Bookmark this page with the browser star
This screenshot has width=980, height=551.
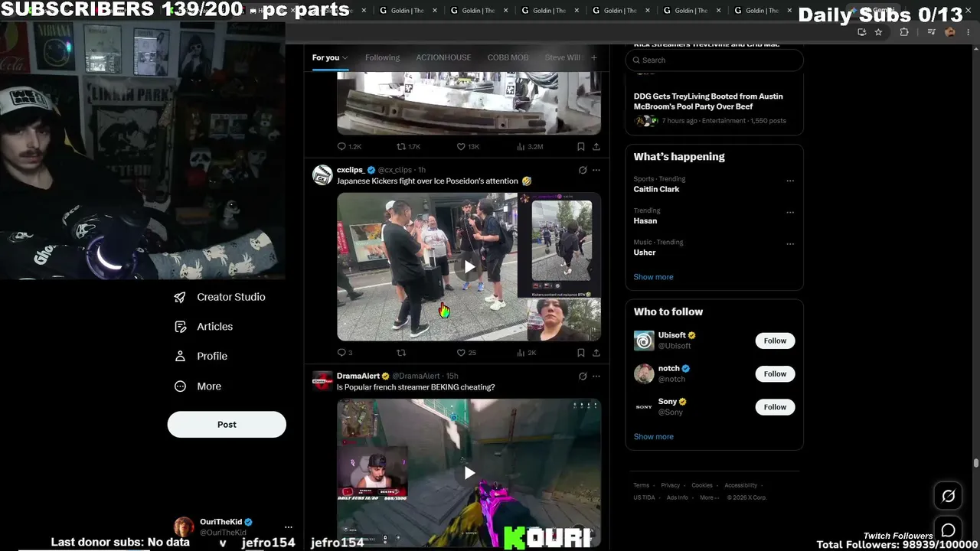(x=878, y=32)
